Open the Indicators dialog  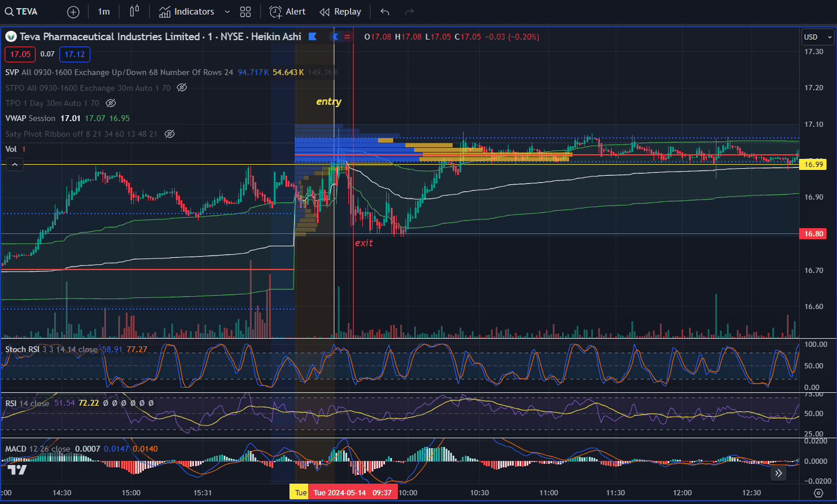187,12
